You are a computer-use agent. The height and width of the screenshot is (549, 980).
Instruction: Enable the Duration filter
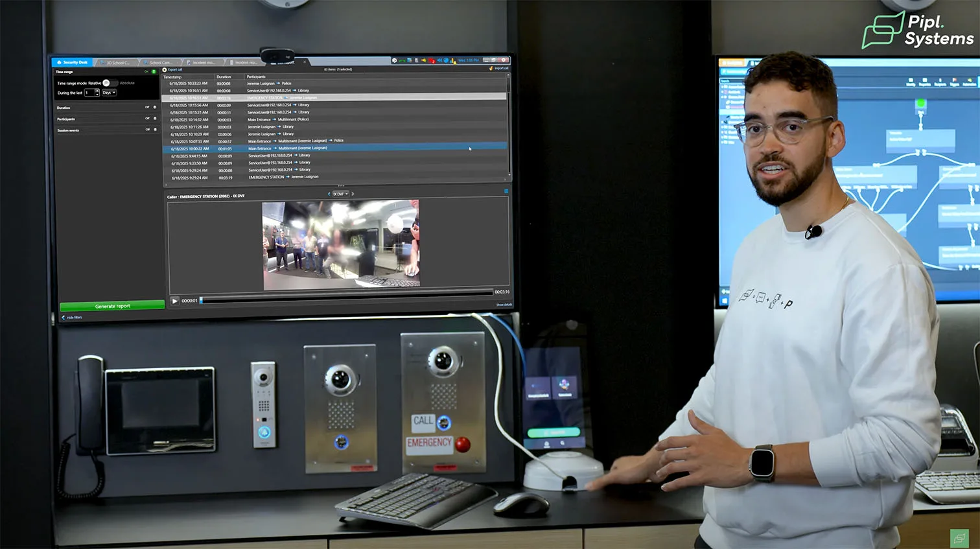tap(155, 107)
